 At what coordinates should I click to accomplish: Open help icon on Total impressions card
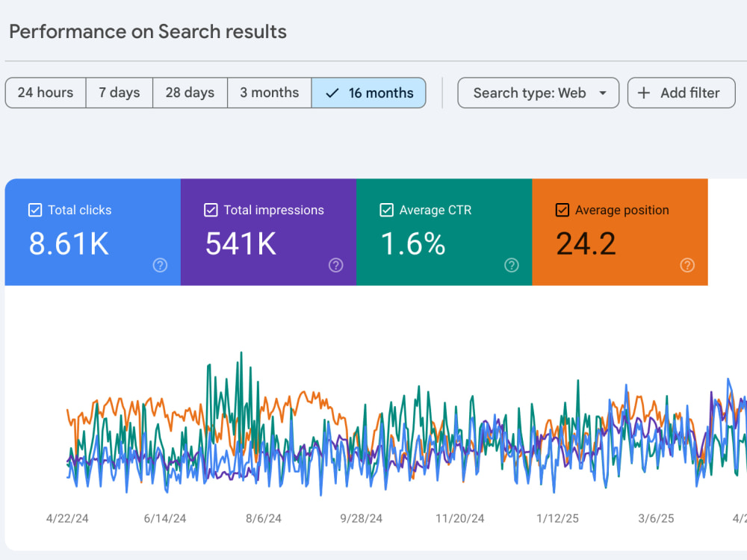[336, 265]
